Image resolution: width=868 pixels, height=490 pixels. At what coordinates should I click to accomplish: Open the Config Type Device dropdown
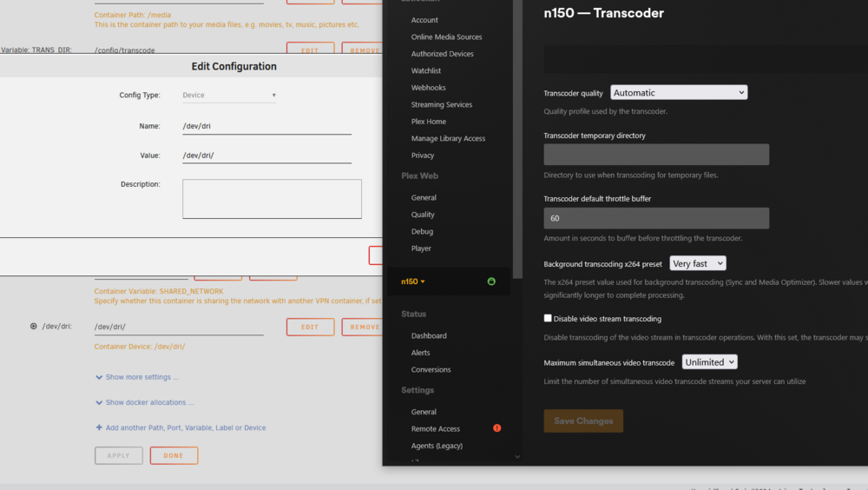(x=229, y=96)
